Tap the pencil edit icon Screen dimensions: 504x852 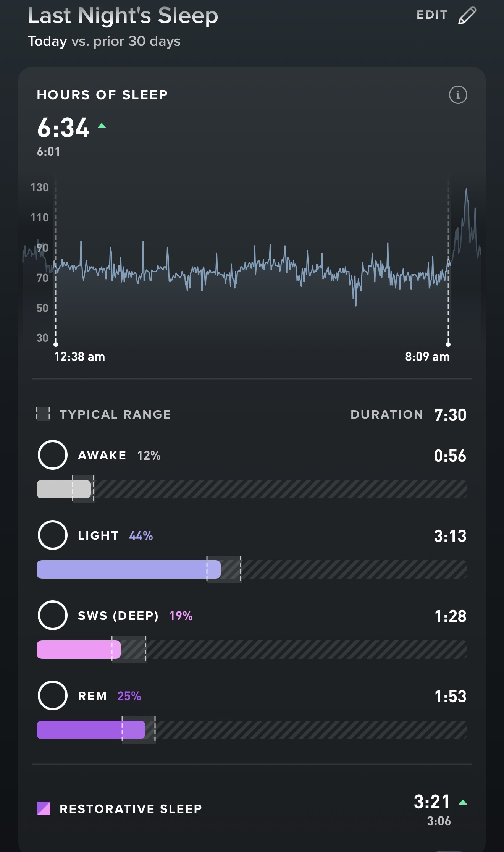pyautogui.click(x=467, y=15)
